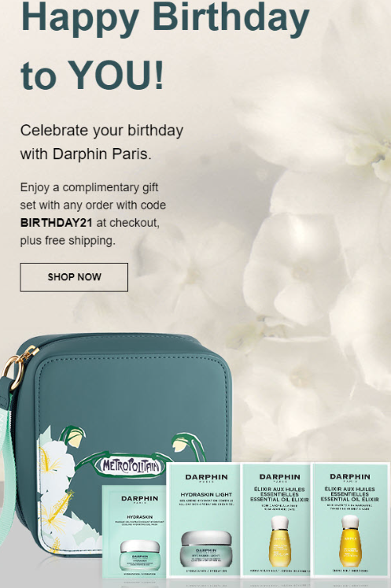Select the BIRTHDAY21 promo code text
391x588 pixels.
click(56, 223)
